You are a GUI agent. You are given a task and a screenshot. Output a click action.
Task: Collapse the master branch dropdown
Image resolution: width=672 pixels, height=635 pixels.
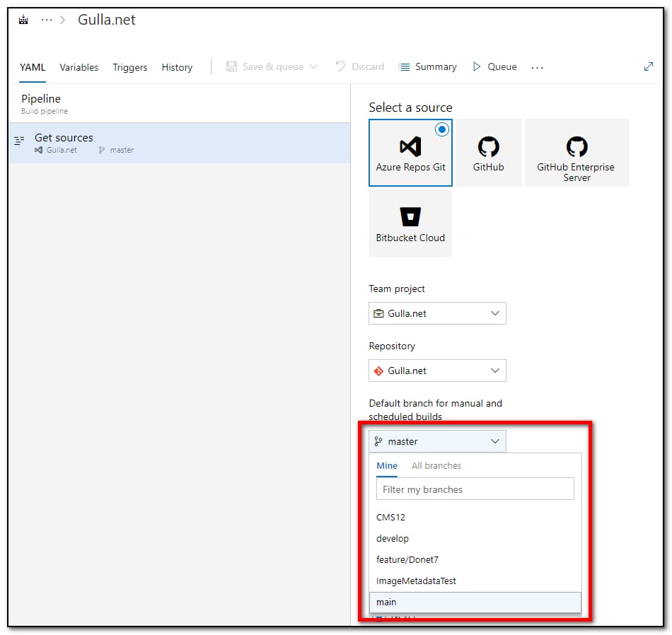coord(437,441)
